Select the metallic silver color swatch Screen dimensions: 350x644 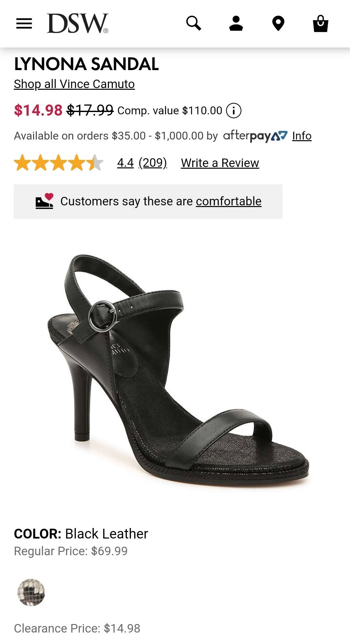[x=31, y=592]
